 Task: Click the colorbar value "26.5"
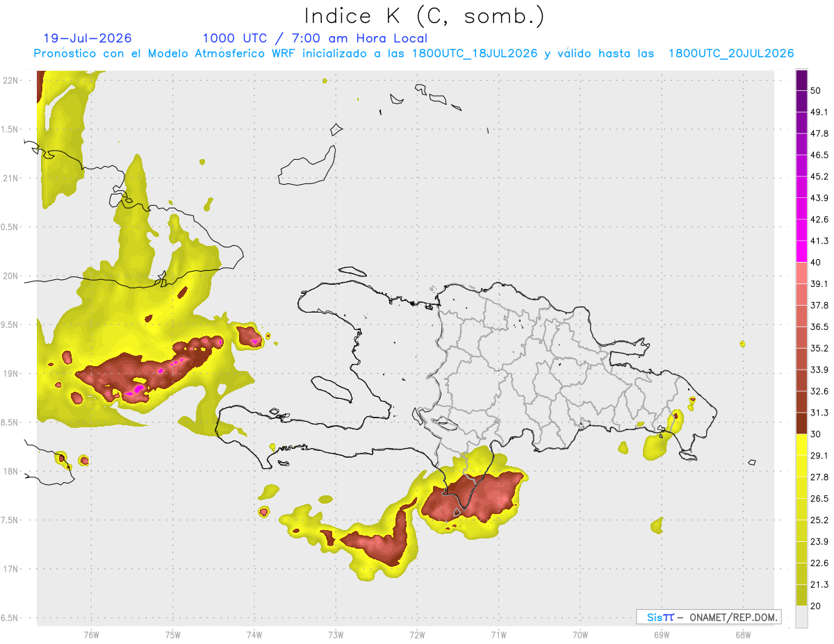[x=820, y=499]
